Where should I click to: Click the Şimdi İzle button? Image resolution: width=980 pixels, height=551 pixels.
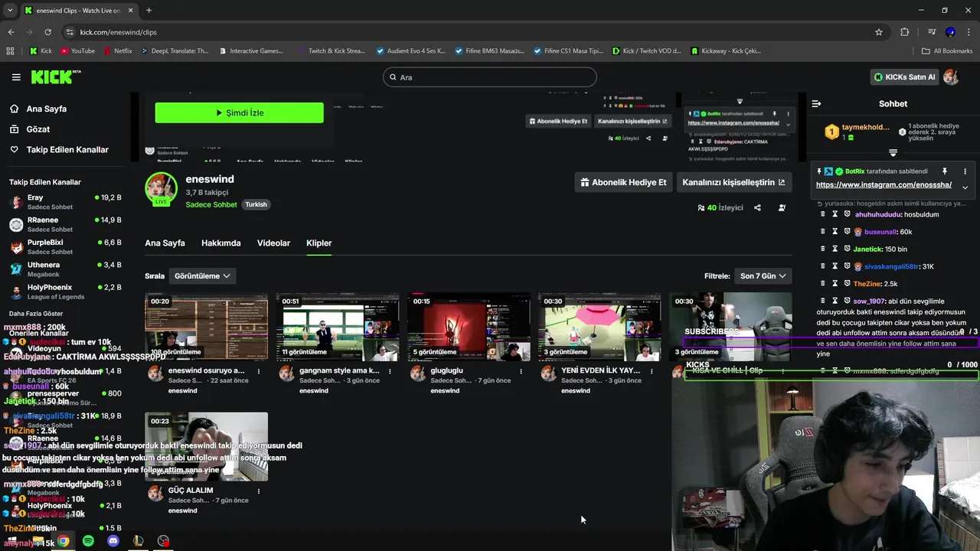pos(240,112)
